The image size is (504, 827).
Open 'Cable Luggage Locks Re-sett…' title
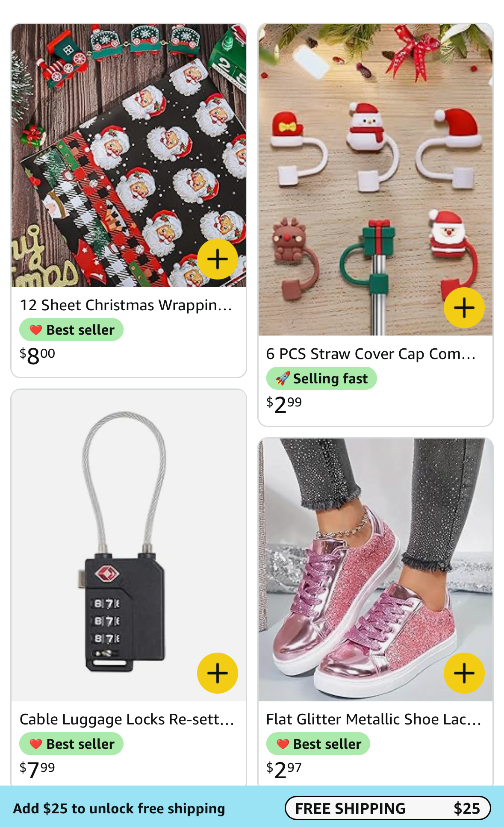(127, 719)
